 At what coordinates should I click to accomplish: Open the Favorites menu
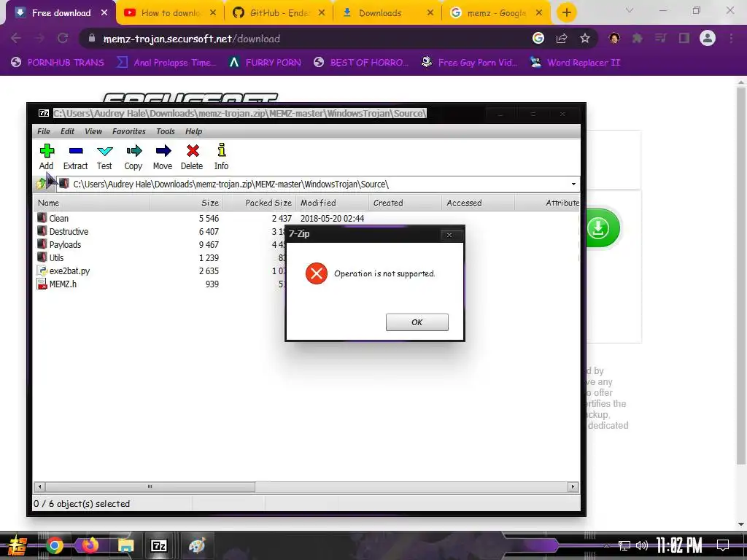128,131
